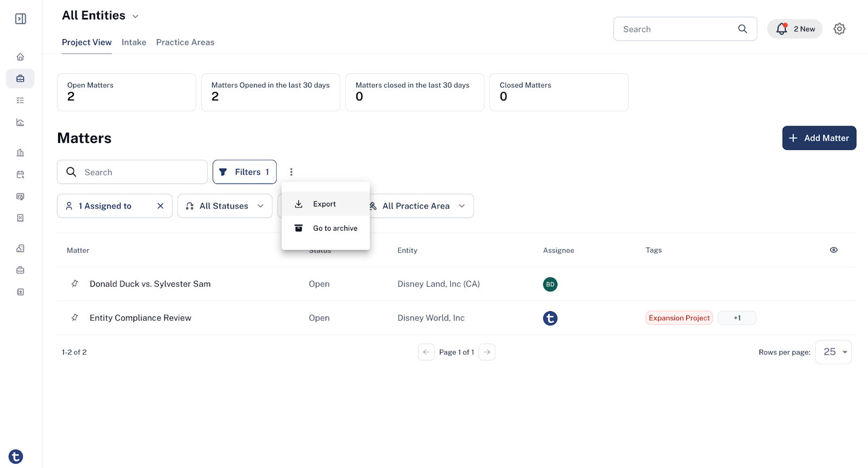
Task: Click the Closed Matters stat card
Action: [x=559, y=92]
